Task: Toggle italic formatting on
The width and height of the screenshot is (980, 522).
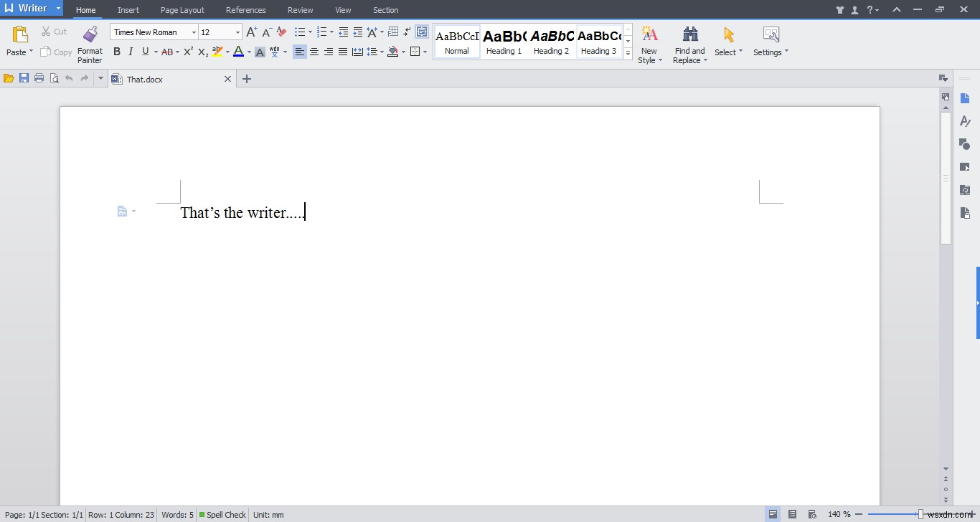Action: pyautogui.click(x=131, y=51)
